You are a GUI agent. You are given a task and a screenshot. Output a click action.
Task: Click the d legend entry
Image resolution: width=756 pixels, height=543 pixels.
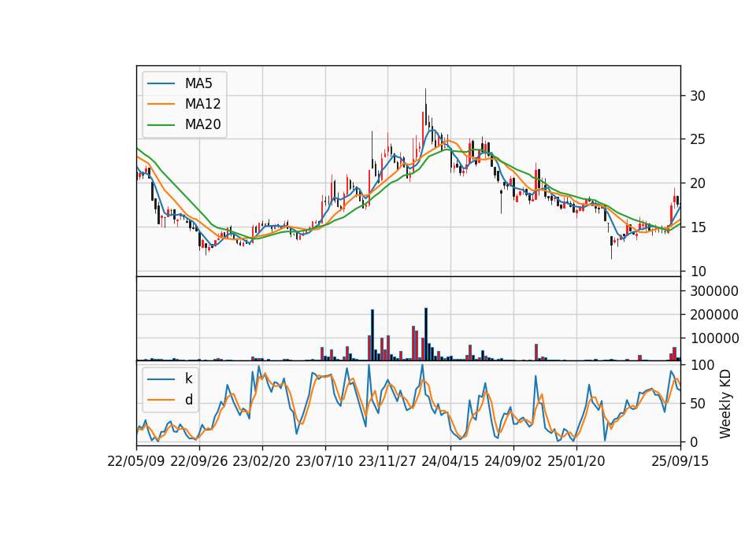coord(188,400)
